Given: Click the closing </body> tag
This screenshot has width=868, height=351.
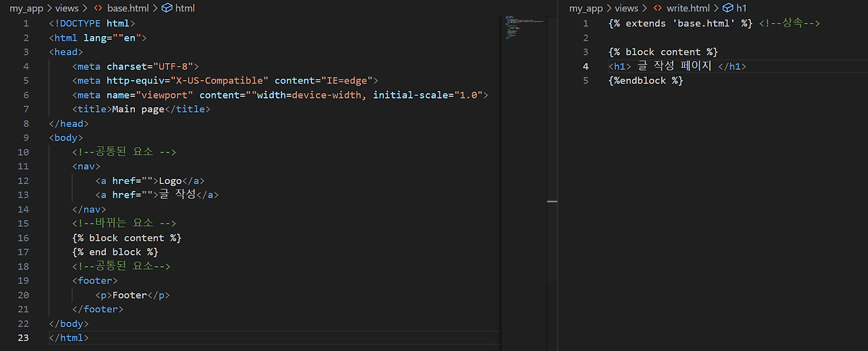Looking at the screenshot, I should 68,323.
